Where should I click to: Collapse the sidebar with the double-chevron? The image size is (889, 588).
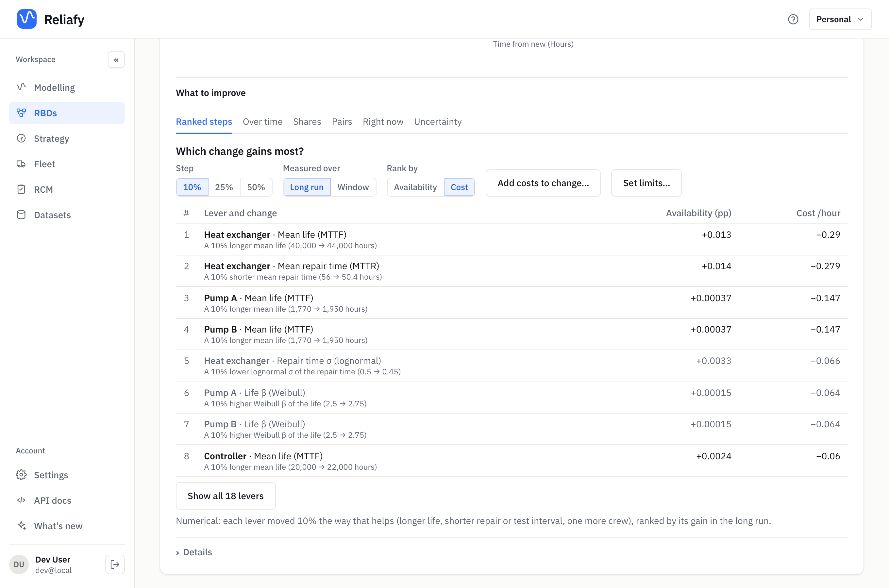point(116,60)
